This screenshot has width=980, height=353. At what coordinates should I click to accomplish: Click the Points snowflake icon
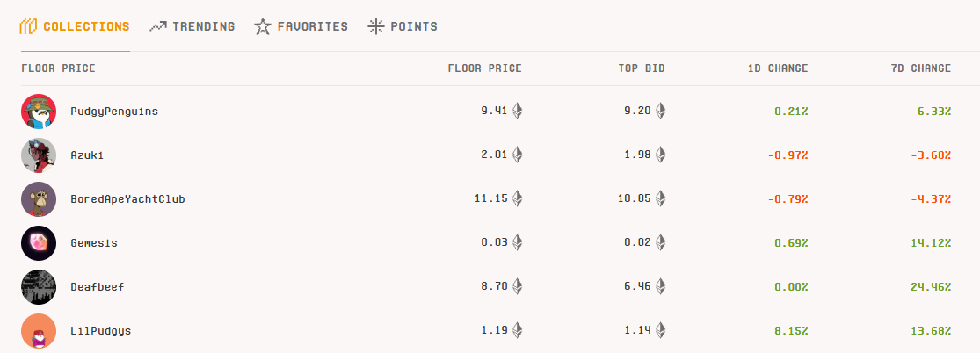375,27
